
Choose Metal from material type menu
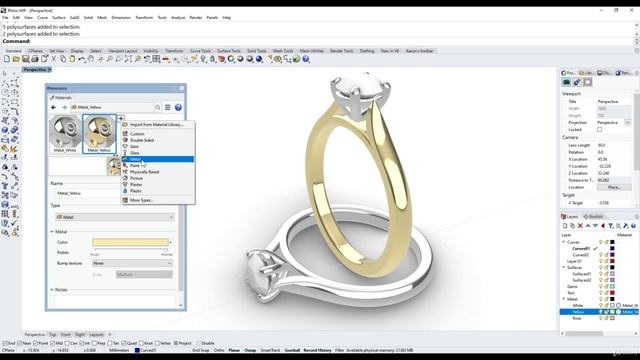pos(158,159)
